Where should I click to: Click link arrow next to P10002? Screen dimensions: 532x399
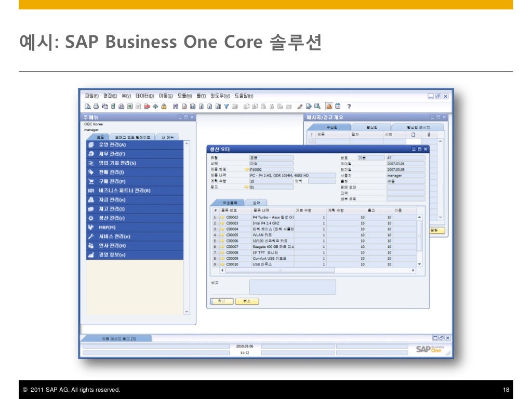247,169
